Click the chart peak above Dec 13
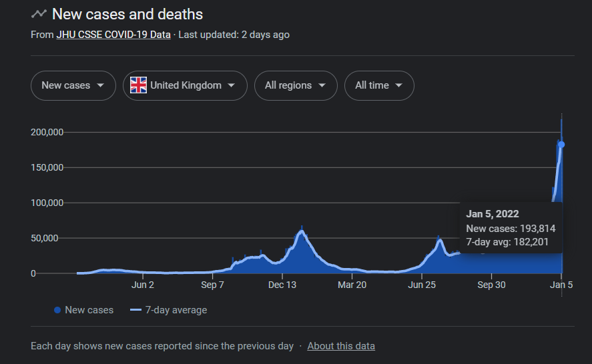 (302, 231)
